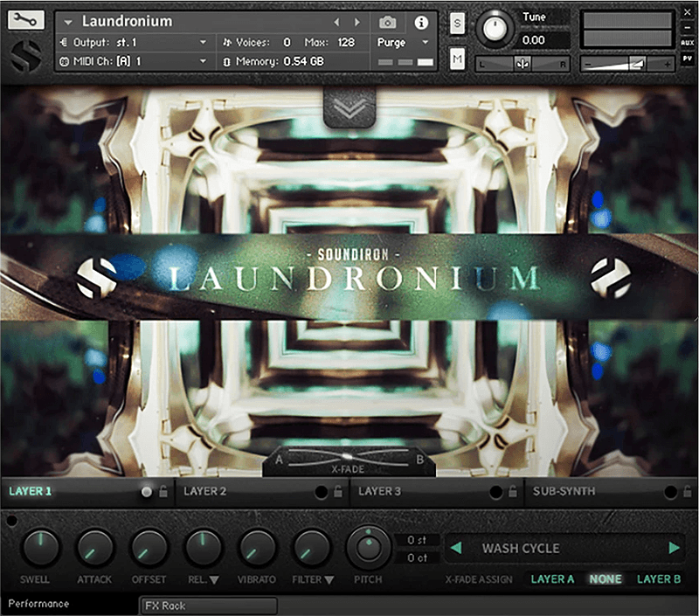Click the Layer 1 lock icon

tap(163, 491)
